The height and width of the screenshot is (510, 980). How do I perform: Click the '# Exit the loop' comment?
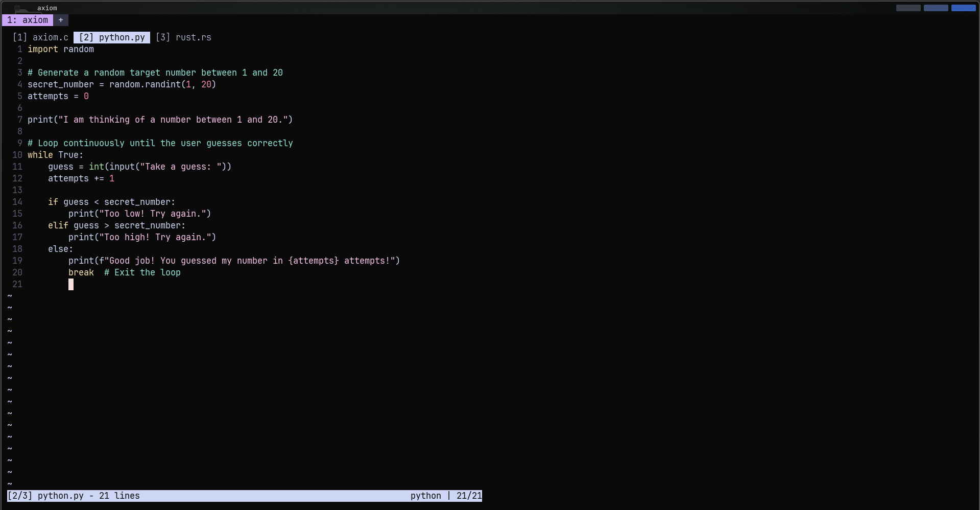pos(142,272)
